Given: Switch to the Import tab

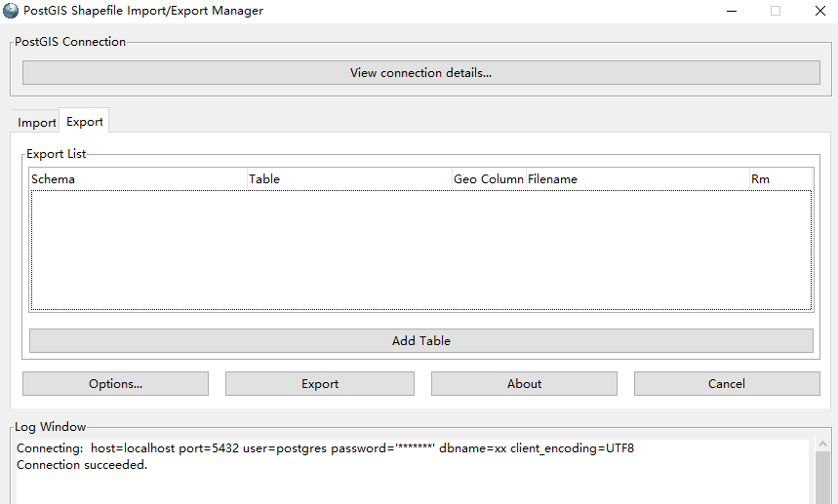Looking at the screenshot, I should (x=36, y=122).
